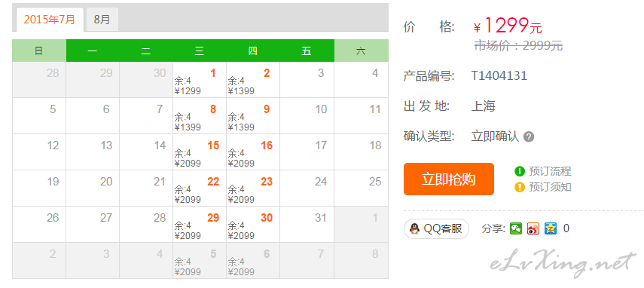Click the 日 weekday column header
Screen dimensions: 644x288
[39, 51]
